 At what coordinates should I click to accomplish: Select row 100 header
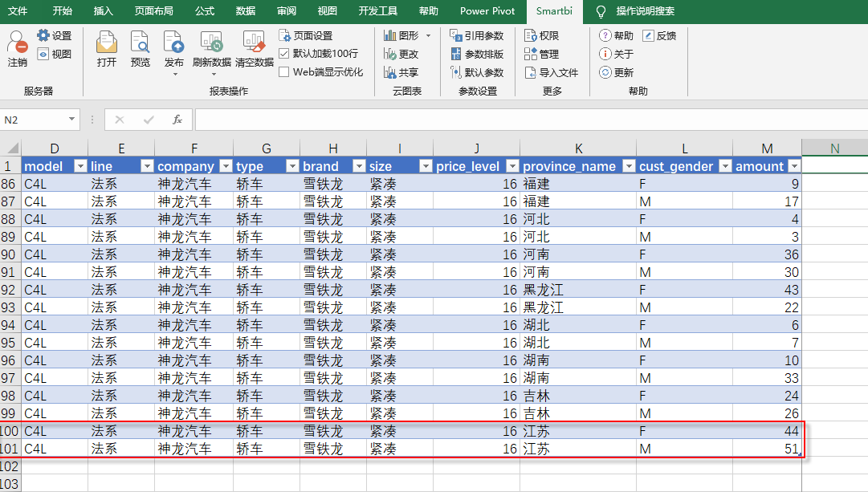10,430
